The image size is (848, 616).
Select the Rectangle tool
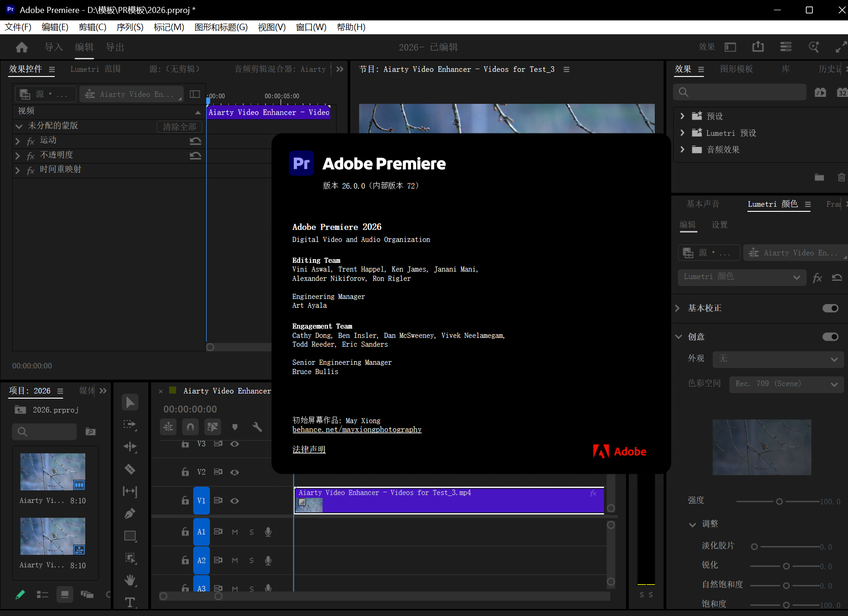130,536
